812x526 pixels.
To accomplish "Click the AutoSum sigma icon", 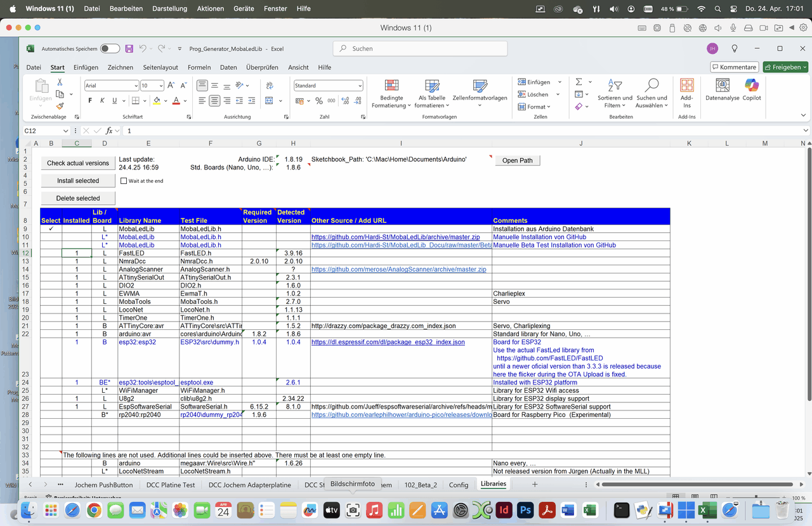I will click(x=579, y=82).
